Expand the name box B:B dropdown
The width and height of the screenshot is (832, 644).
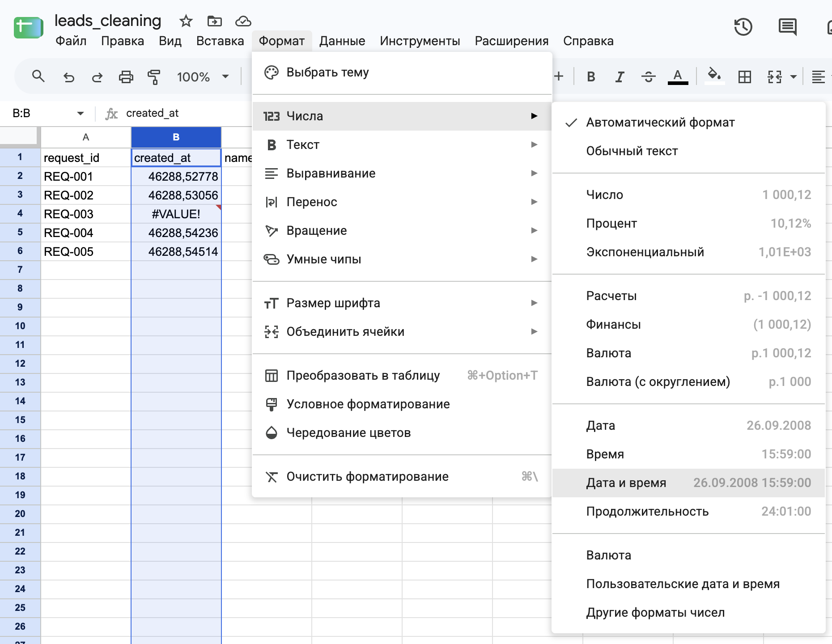[x=81, y=114]
